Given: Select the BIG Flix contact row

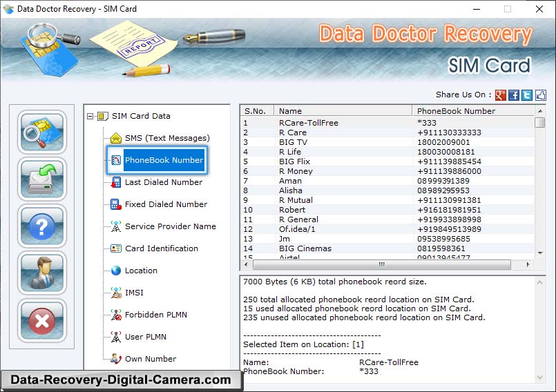Looking at the screenshot, I should [387, 161].
